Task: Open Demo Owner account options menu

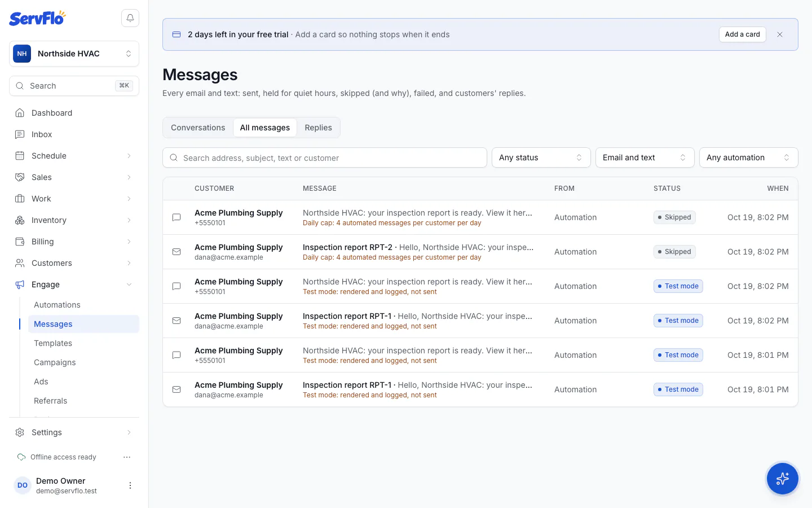Action: [130, 485]
